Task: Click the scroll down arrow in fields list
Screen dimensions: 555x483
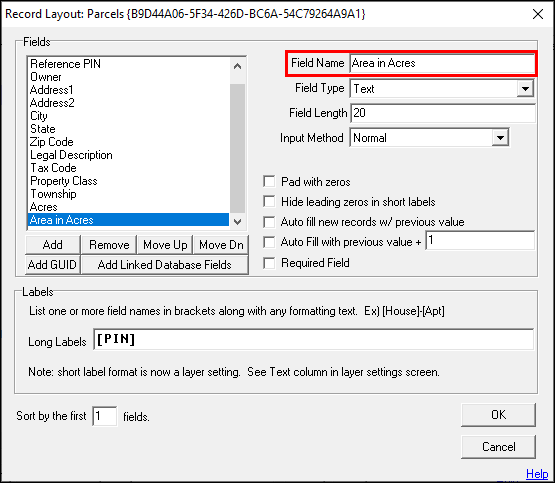Action: 238,222
